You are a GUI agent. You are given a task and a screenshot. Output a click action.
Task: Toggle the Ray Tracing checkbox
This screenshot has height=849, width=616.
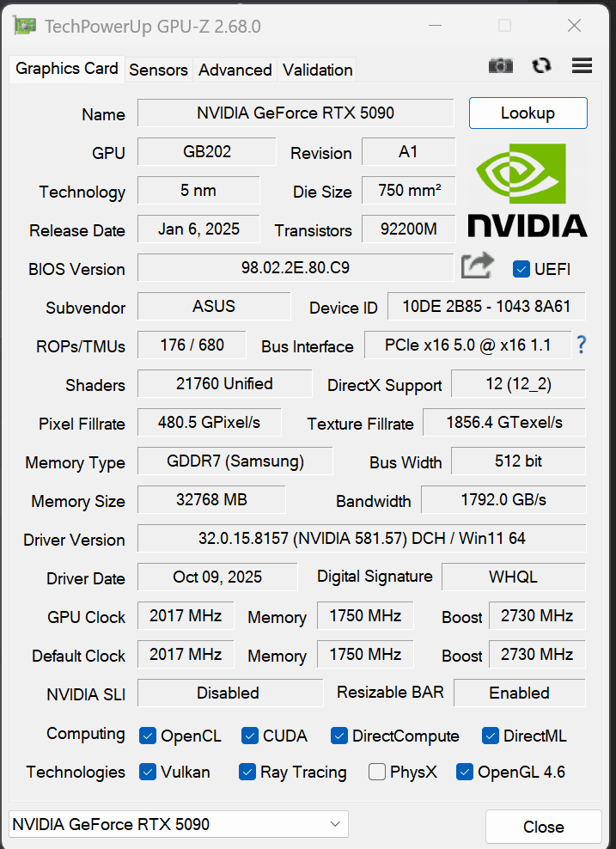pos(247,772)
